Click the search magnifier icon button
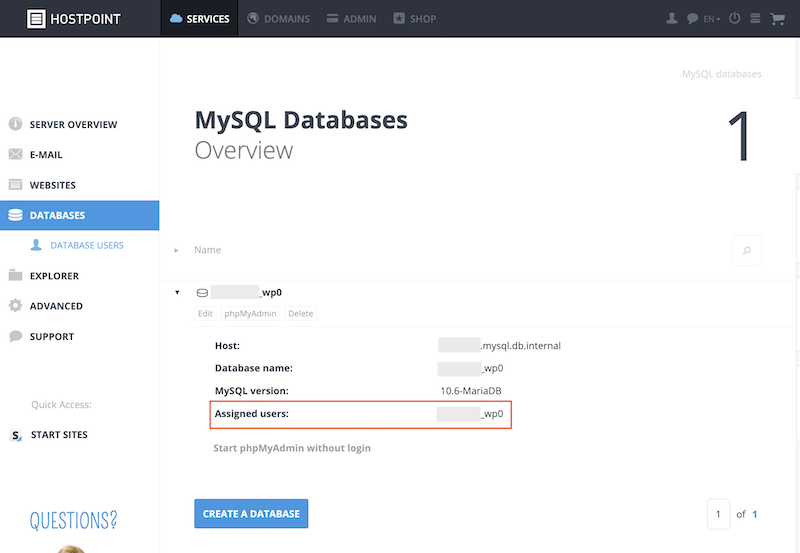Viewport: 800px width, 553px height. pos(746,250)
